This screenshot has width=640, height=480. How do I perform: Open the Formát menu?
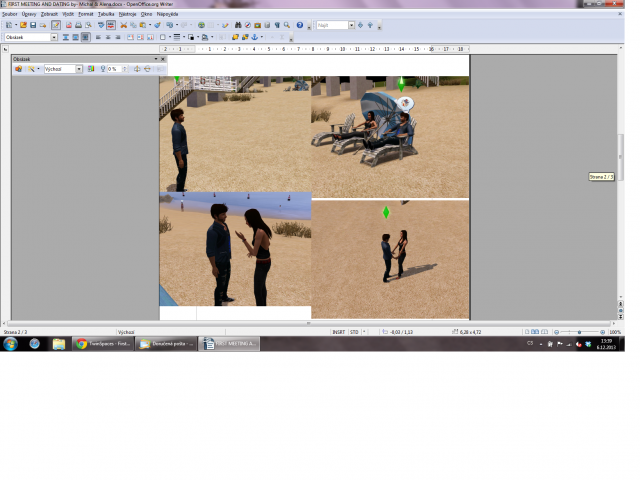86,14
